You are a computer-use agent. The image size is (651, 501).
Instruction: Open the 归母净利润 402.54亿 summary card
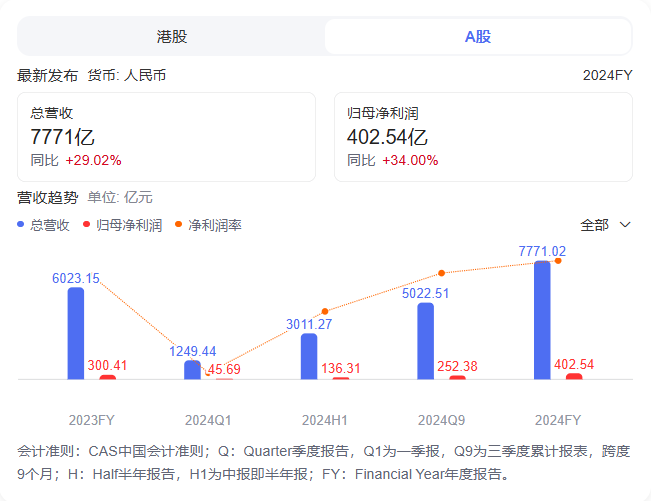click(483, 137)
